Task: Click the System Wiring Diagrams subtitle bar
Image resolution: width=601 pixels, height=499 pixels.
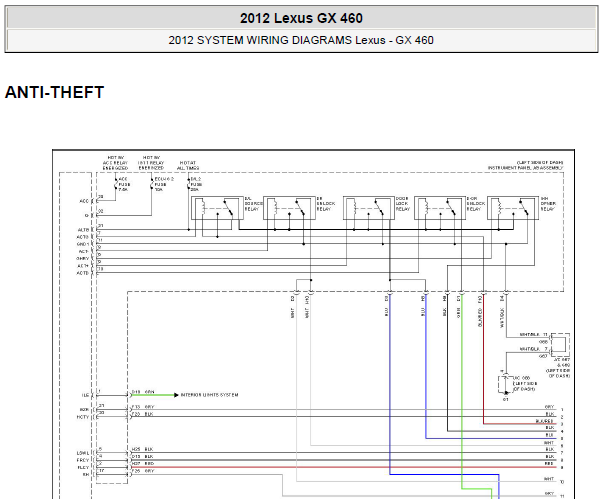Action: (x=301, y=41)
